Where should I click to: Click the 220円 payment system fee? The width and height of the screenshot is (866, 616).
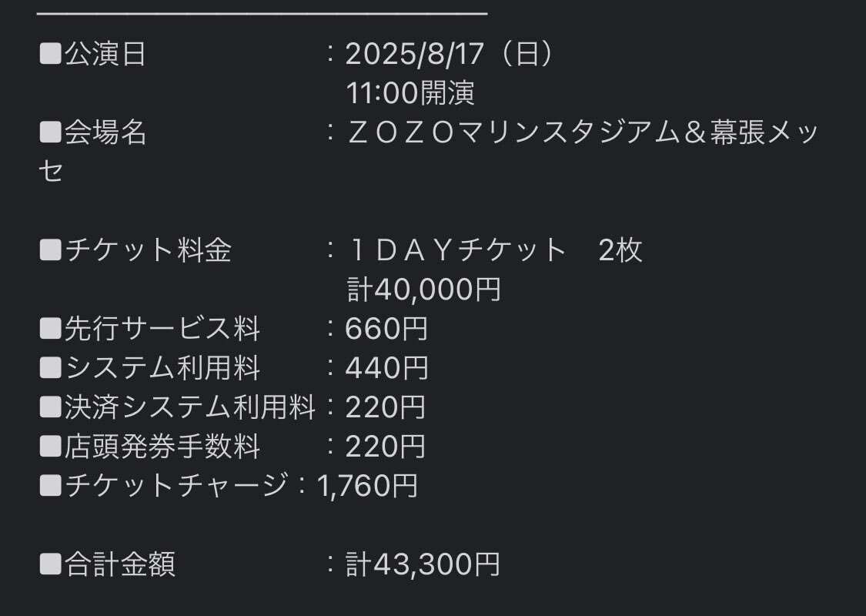click(x=386, y=407)
